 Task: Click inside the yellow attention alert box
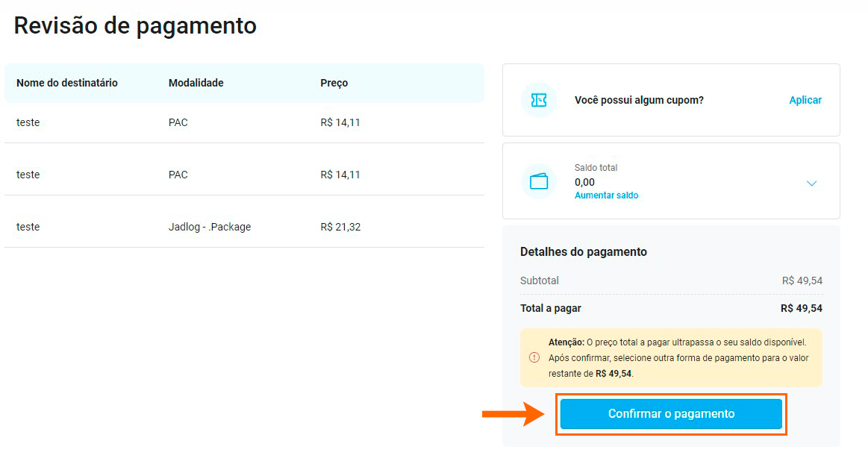click(670, 357)
